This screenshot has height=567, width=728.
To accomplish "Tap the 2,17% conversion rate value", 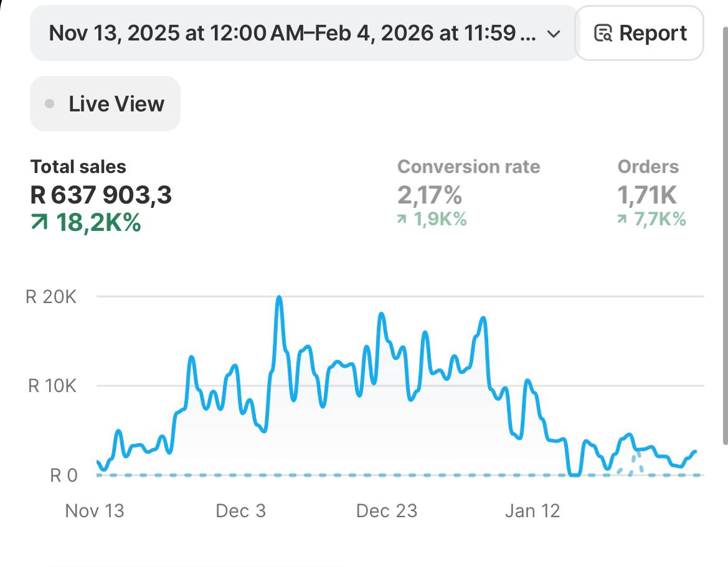I will click(x=430, y=195).
